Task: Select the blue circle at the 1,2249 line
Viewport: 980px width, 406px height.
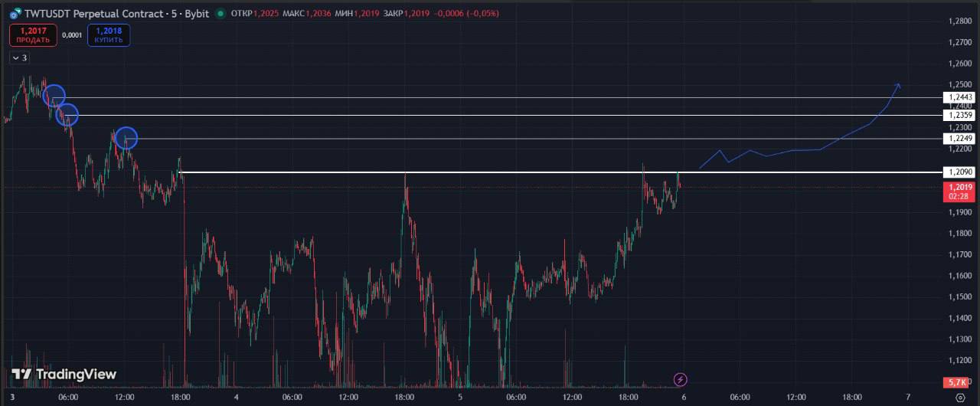Action: click(x=126, y=138)
